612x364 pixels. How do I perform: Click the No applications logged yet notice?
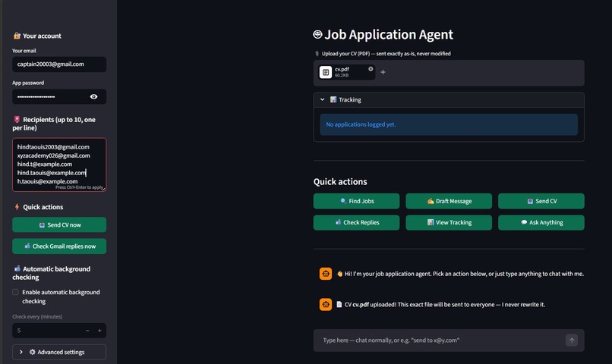coord(449,124)
